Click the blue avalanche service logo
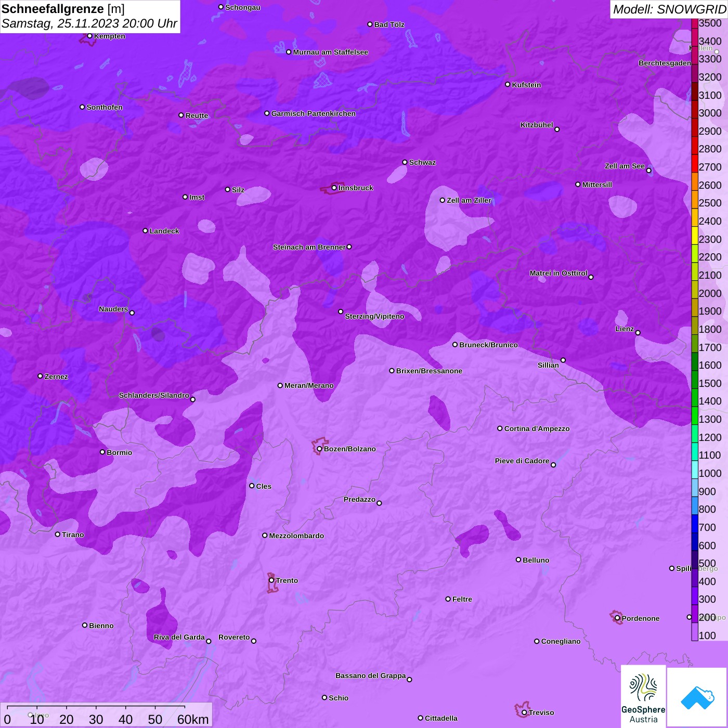The height and width of the screenshot is (728, 728). click(697, 697)
